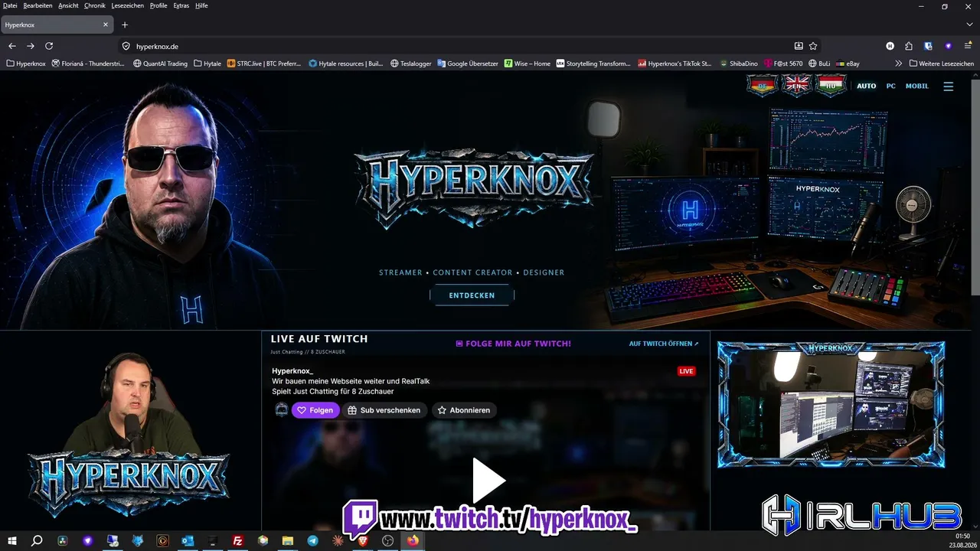Screen dimensions: 980x551
Task: Open the Wise – Home bookmark
Action: point(528,64)
